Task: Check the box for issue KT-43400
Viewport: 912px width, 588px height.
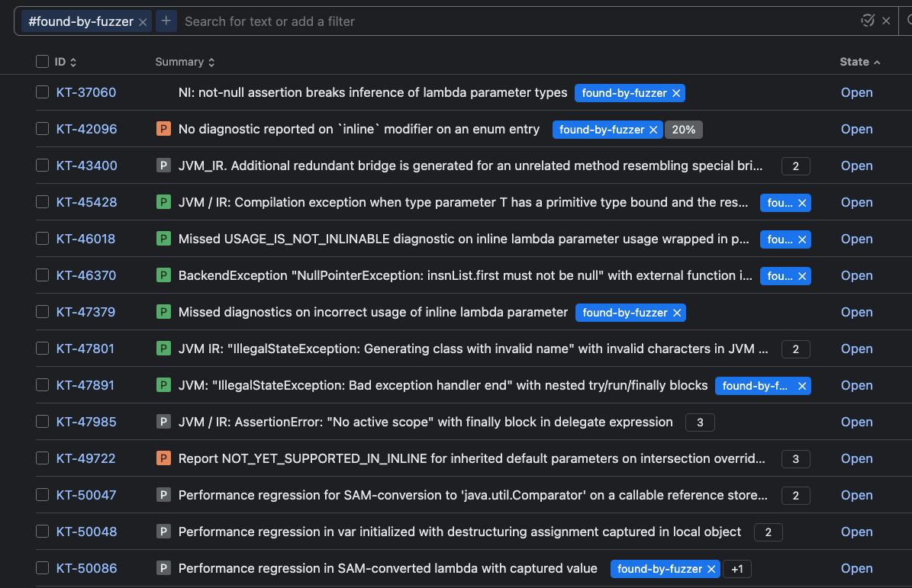Action: click(x=42, y=165)
